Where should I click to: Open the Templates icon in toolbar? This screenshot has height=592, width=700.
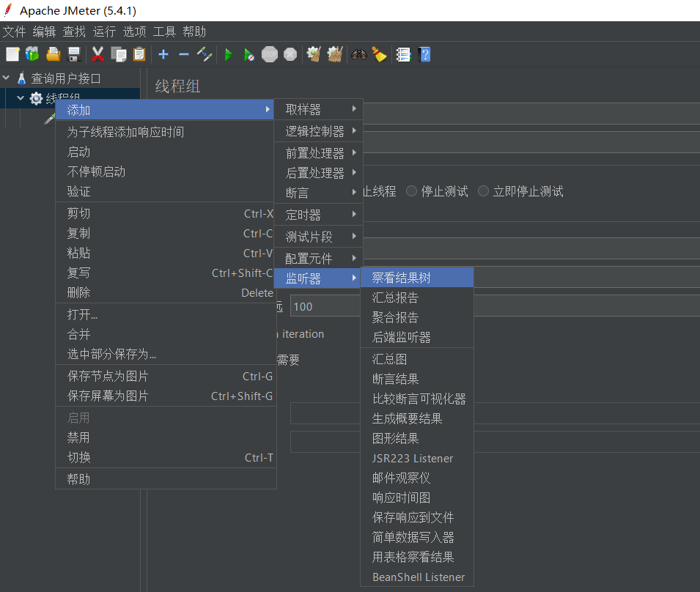click(32, 54)
